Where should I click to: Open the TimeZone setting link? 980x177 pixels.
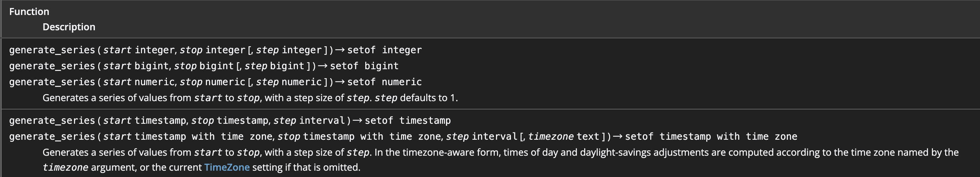point(227,167)
